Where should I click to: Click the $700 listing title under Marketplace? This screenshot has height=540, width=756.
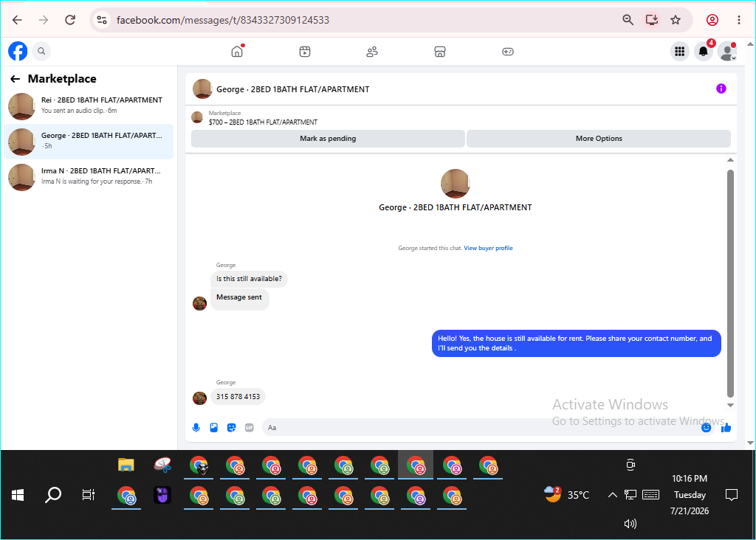pyautogui.click(x=263, y=122)
